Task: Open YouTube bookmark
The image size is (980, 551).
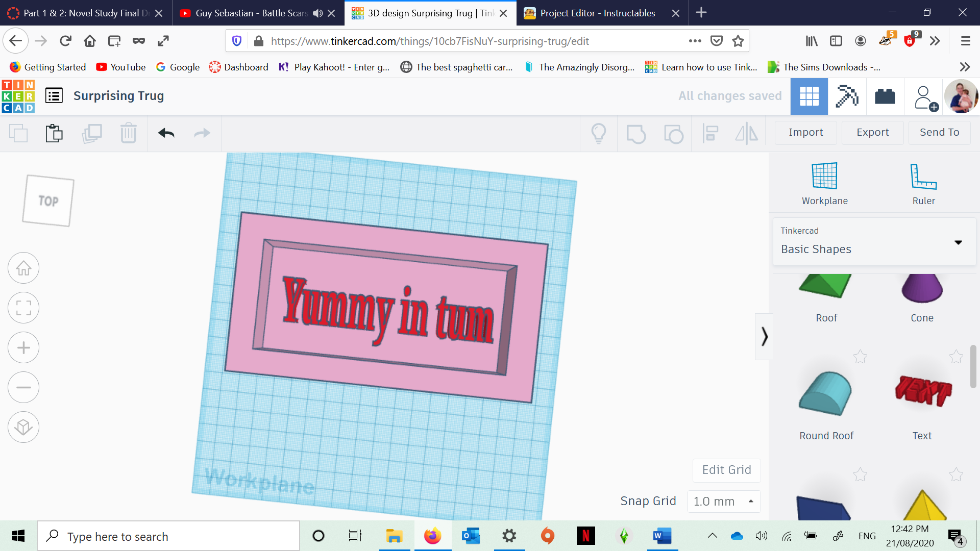Action: 121,67
